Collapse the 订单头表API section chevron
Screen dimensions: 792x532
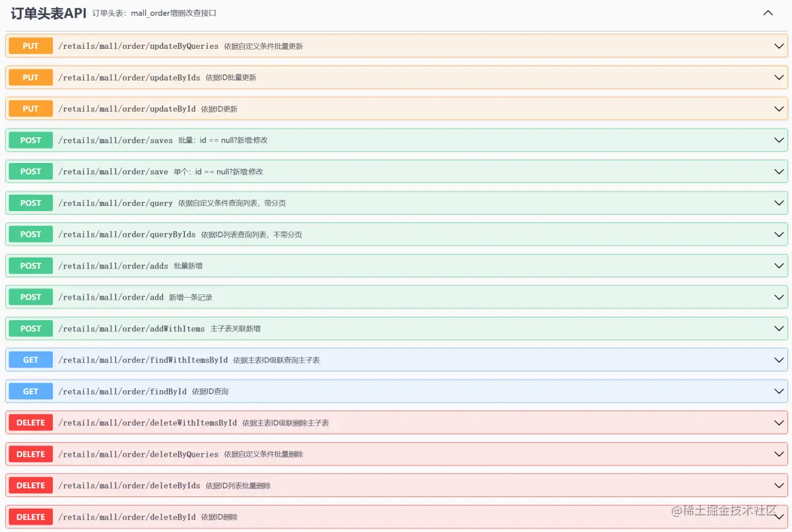(768, 13)
